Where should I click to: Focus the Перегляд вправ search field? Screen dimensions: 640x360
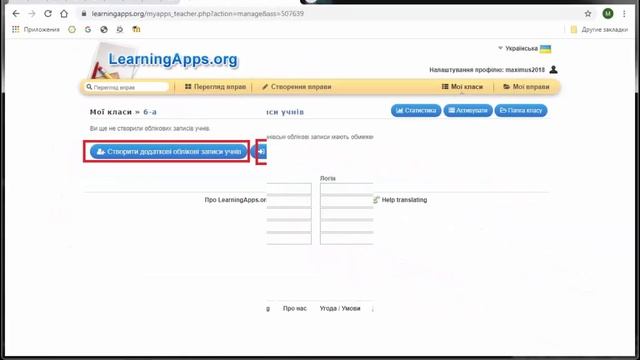(127, 87)
